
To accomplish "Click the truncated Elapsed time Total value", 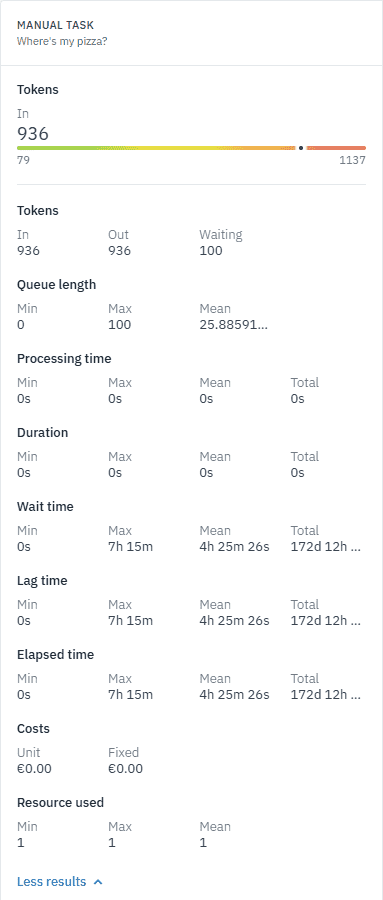I will 326,695.
